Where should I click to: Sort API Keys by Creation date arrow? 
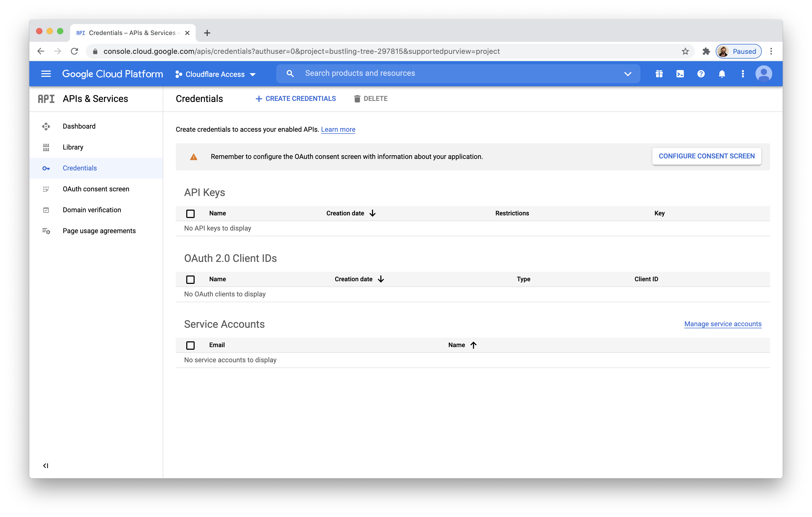373,213
